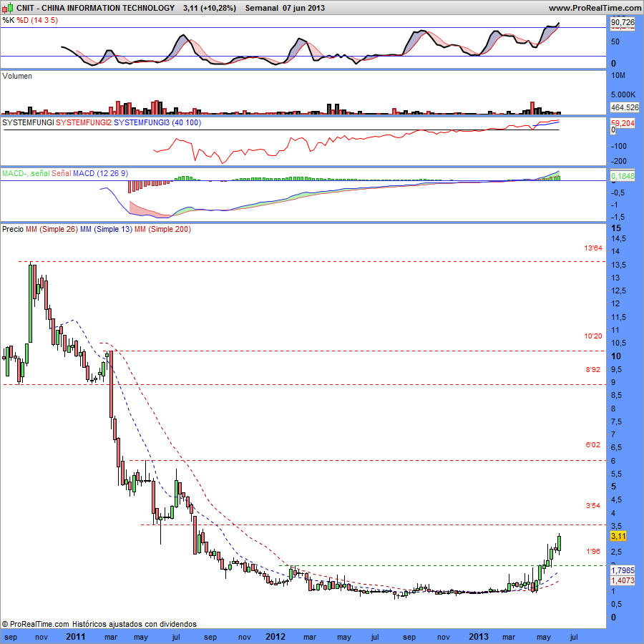Click the MM (Simple 200) moving average label
This screenshot has width=644, height=644.
pyautogui.click(x=162, y=229)
